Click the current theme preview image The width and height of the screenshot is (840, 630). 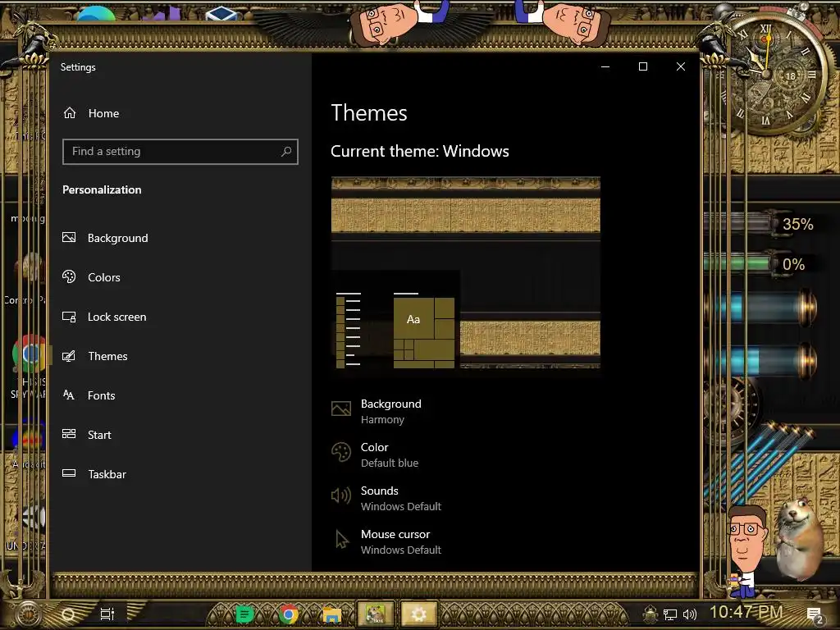click(466, 272)
